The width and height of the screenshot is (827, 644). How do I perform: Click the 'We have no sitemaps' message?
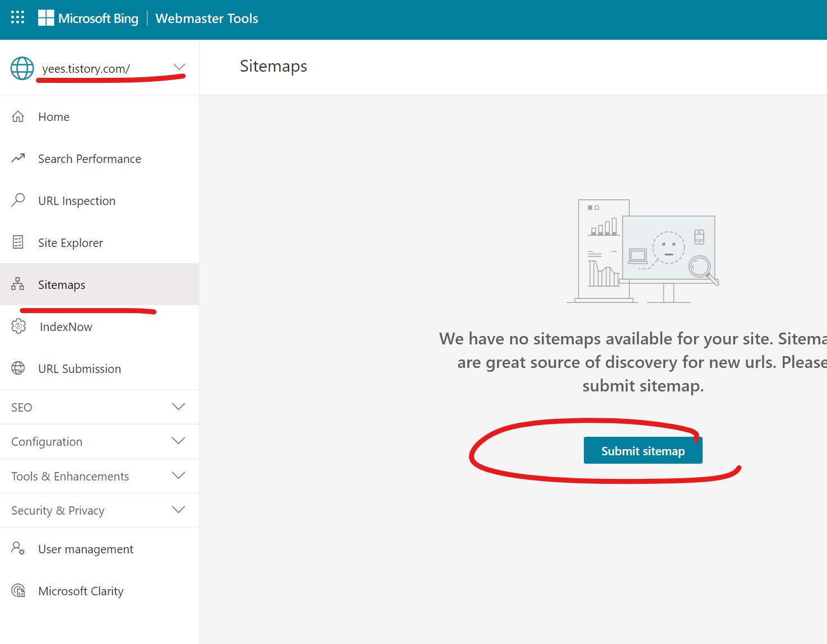tap(633, 362)
